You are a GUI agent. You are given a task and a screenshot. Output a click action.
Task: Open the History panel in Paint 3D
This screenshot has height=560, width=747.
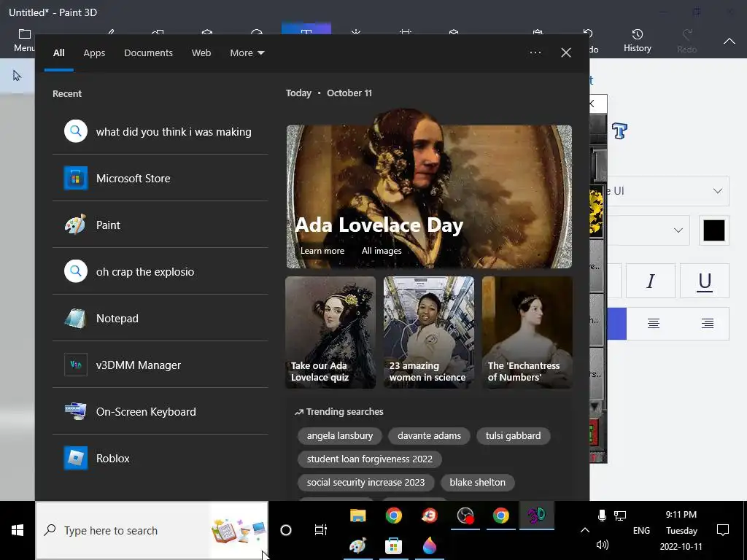click(637, 41)
